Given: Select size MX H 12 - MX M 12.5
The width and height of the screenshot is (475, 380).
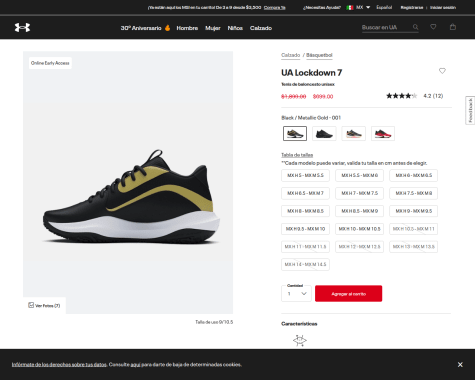Looking at the screenshot, I should point(359,247).
